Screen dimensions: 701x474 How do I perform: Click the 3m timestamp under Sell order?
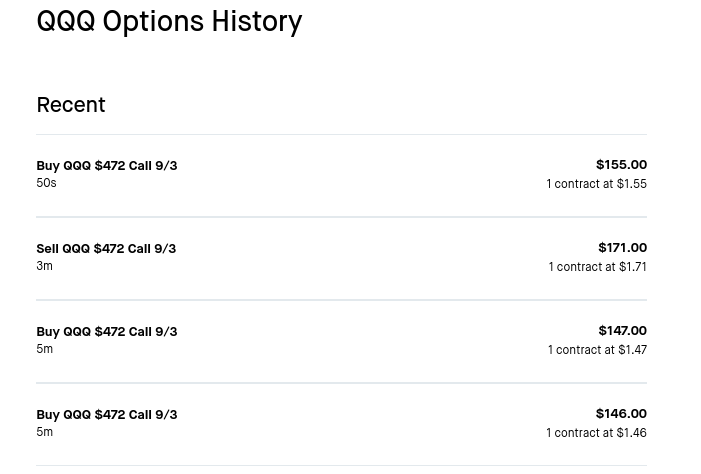(44, 266)
